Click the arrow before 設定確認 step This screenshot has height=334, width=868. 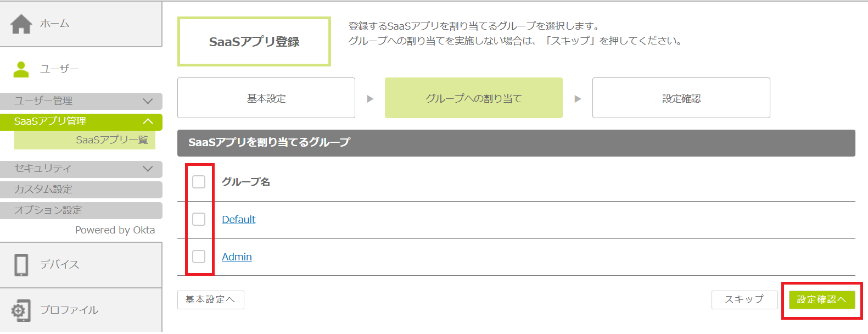[578, 99]
